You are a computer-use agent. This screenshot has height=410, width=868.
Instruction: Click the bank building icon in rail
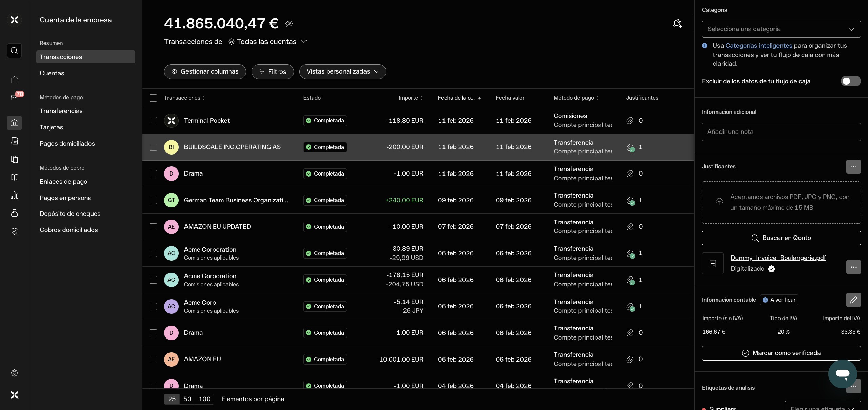click(14, 123)
